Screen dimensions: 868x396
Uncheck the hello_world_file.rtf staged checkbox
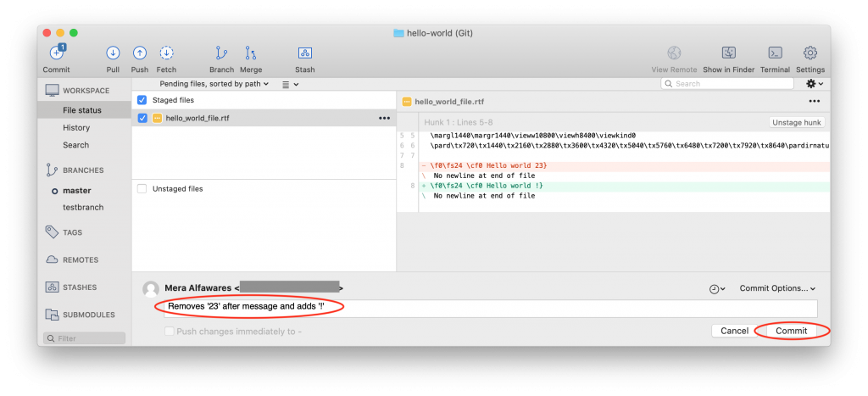coord(142,118)
